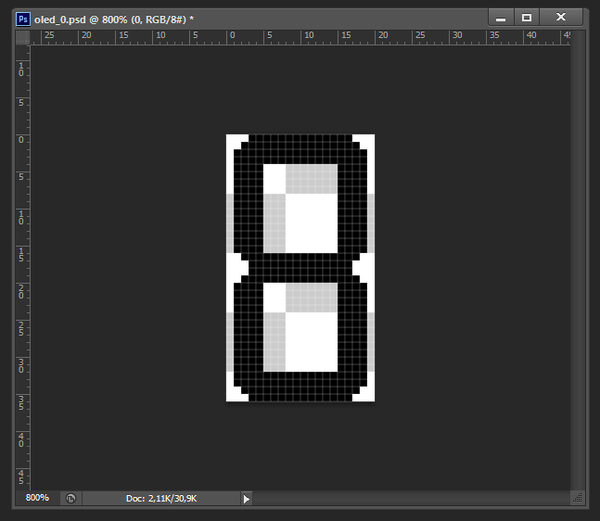Click the Doc: 2,11K/30,9K info text
This screenshot has height=521, width=600.
click(x=161, y=497)
